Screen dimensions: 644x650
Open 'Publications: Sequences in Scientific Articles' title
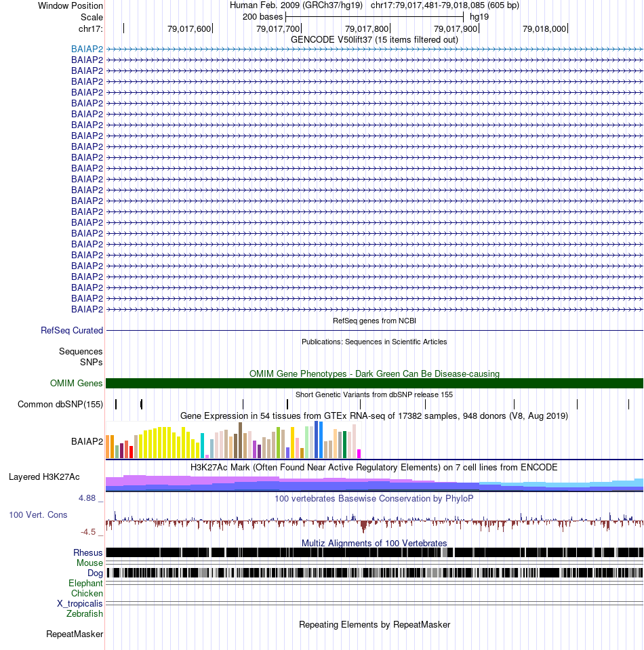[x=374, y=342]
